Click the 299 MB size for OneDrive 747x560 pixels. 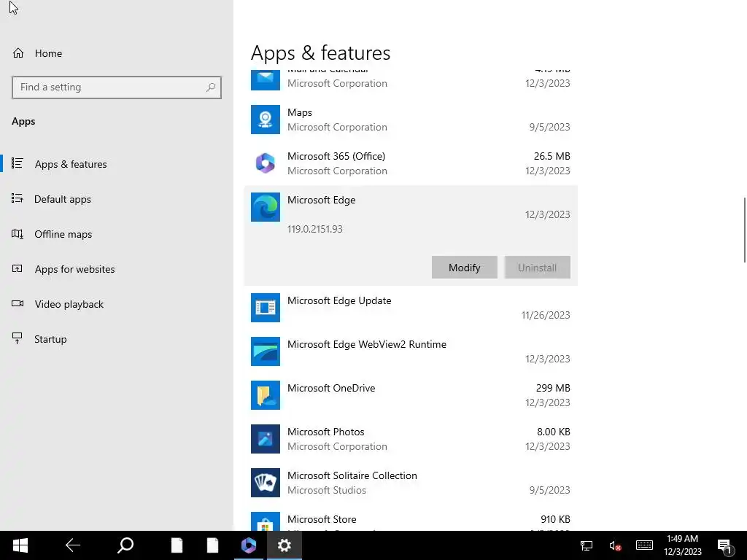point(553,388)
